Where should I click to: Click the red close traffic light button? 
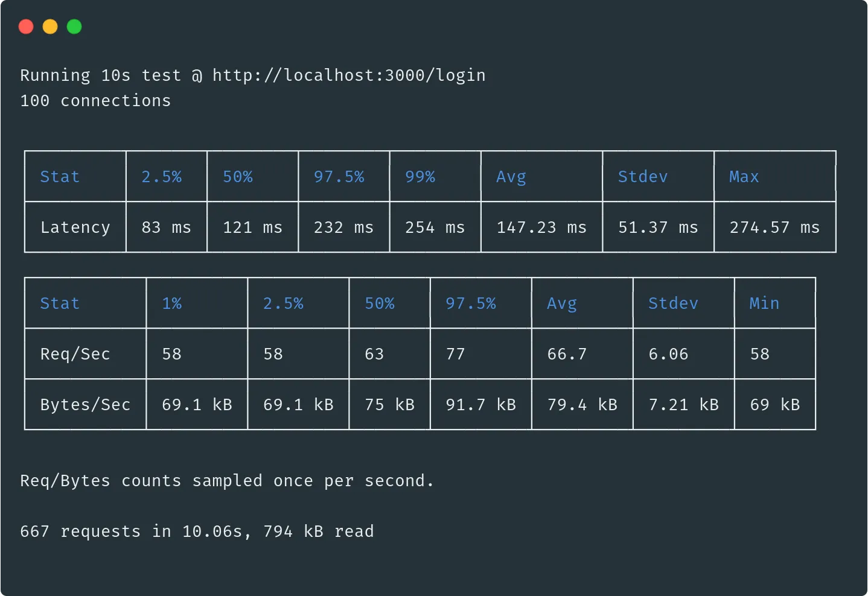click(26, 27)
